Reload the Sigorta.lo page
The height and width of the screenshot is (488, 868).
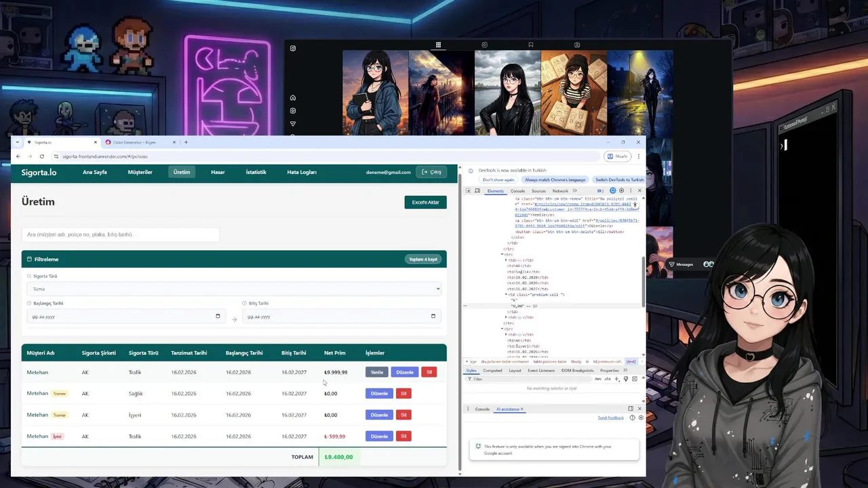point(41,156)
